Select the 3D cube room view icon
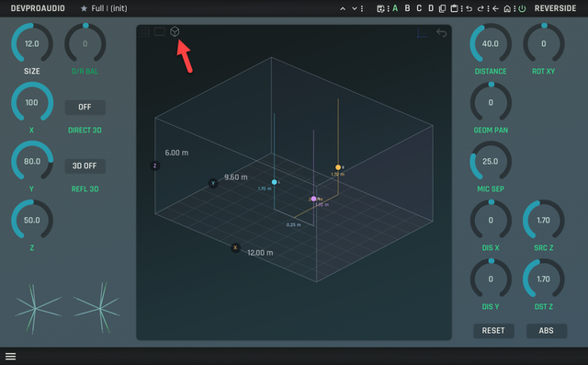The height and width of the screenshot is (365, 588). [x=175, y=31]
